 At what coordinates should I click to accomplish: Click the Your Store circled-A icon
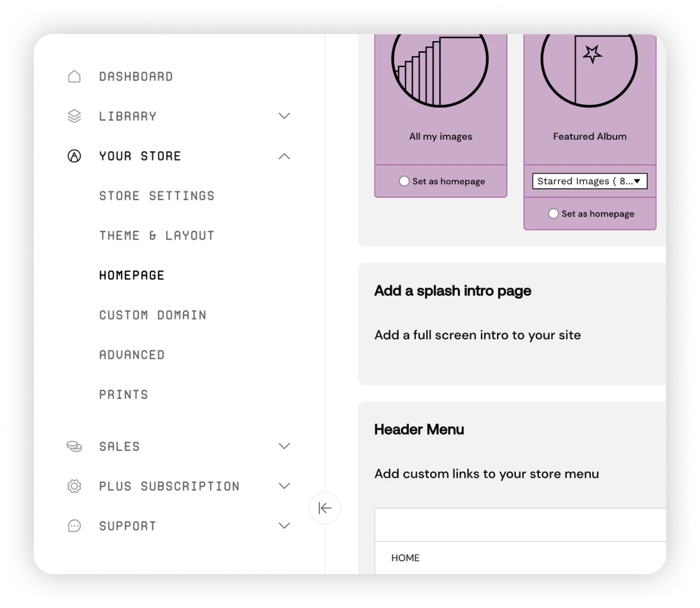click(74, 156)
